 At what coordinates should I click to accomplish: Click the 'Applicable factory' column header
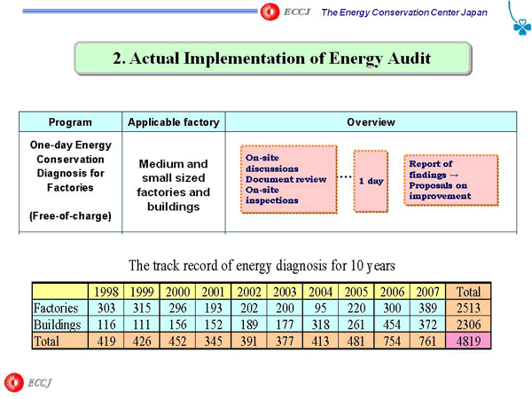174,122
